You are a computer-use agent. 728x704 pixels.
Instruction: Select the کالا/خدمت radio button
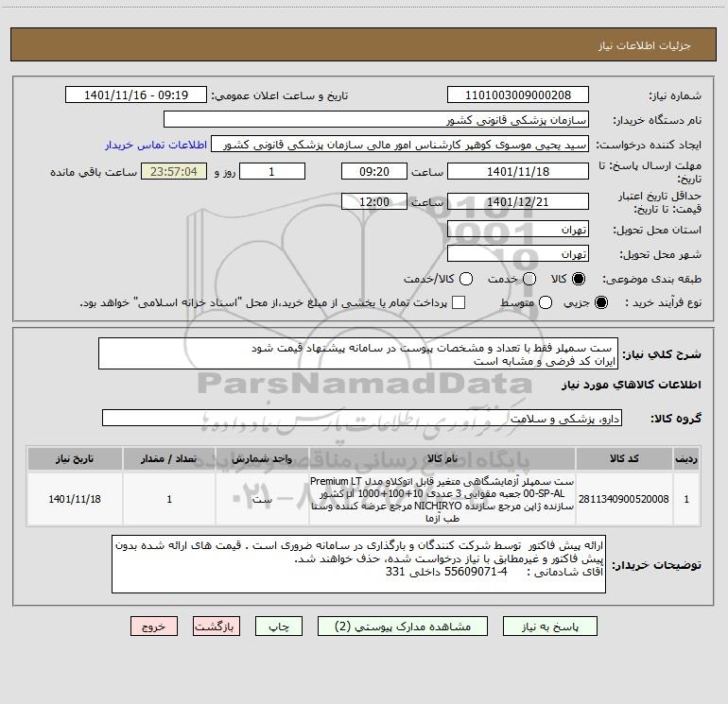[x=466, y=279]
